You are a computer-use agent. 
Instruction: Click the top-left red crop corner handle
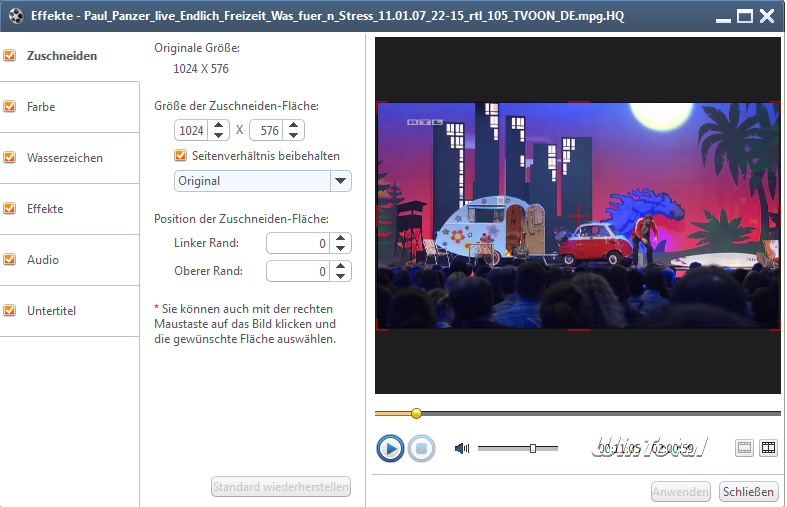[381, 107]
